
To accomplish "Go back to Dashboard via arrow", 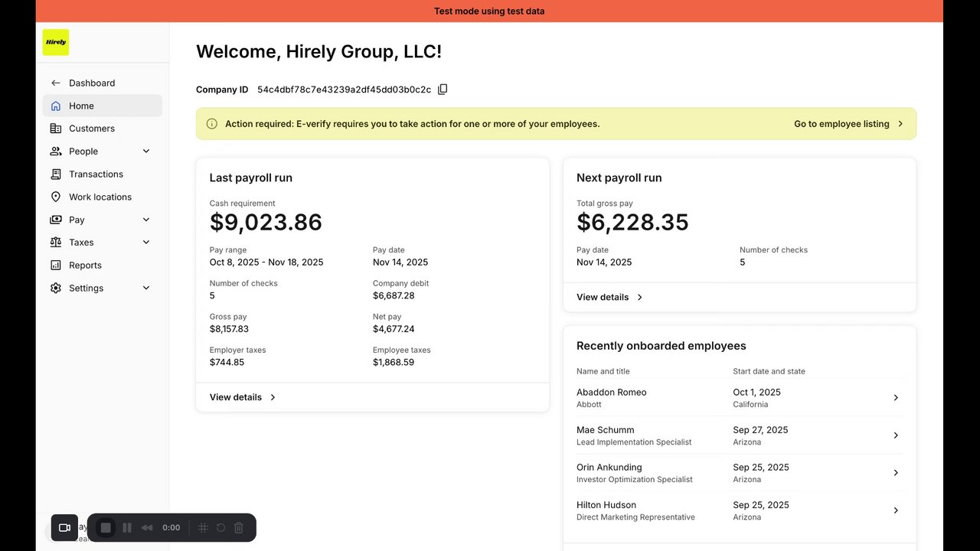I will click(56, 83).
